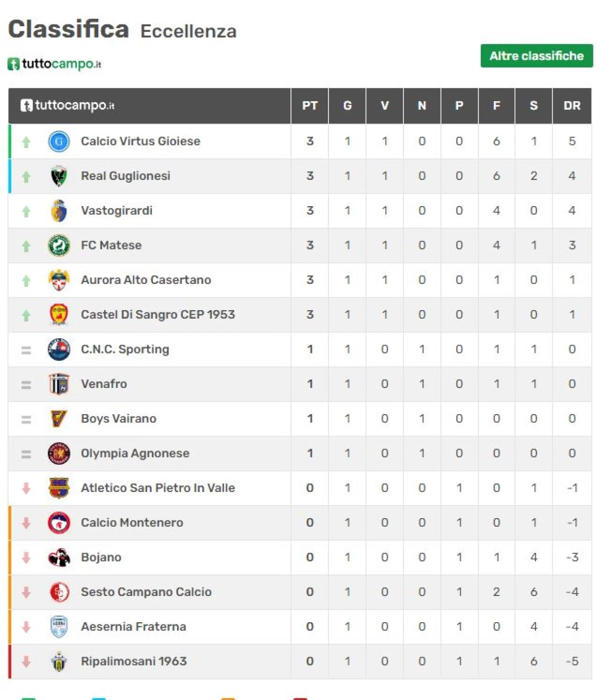Click the Castel Di Sangro CEP 1953 crest
Screen dimensions: 611x700
pyautogui.click(x=59, y=315)
